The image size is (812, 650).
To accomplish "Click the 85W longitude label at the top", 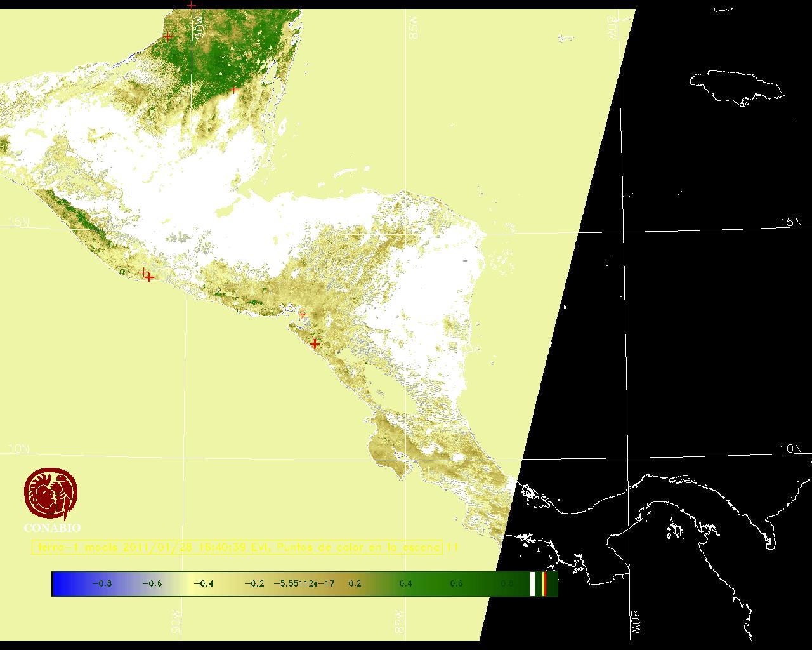I will 414,28.
